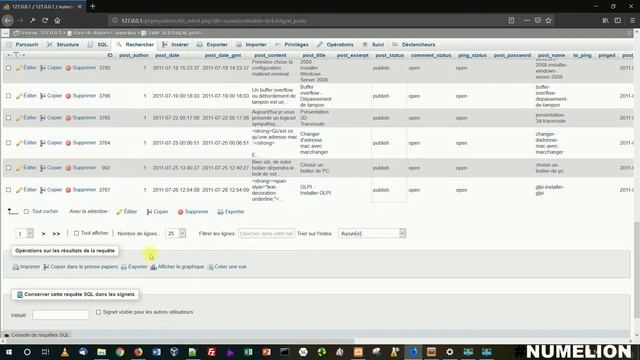
Task: Click the Copier icon for the Buffer overflow row
Action: coord(43,96)
